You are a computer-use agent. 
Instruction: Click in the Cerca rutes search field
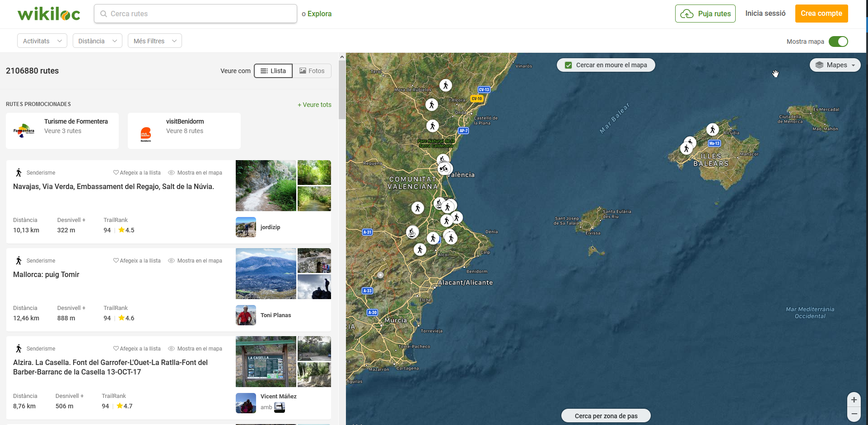point(196,14)
